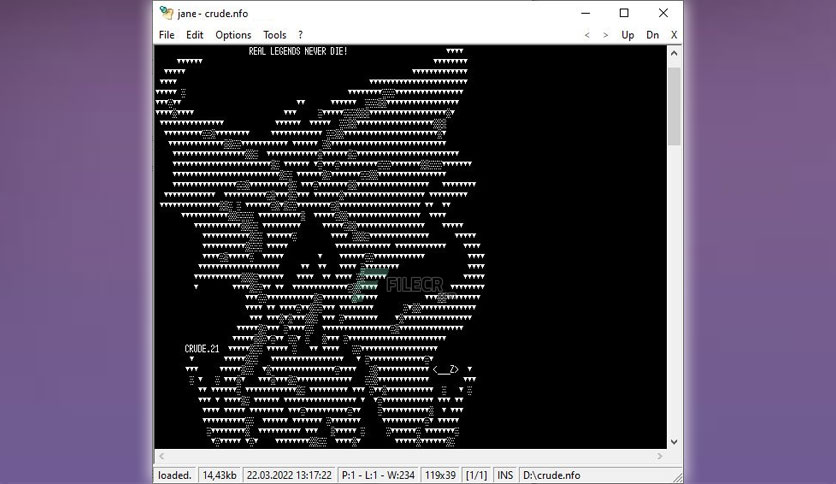836x484 pixels.
Task: Toggle the INS insert mode indicator
Action: coord(505,475)
